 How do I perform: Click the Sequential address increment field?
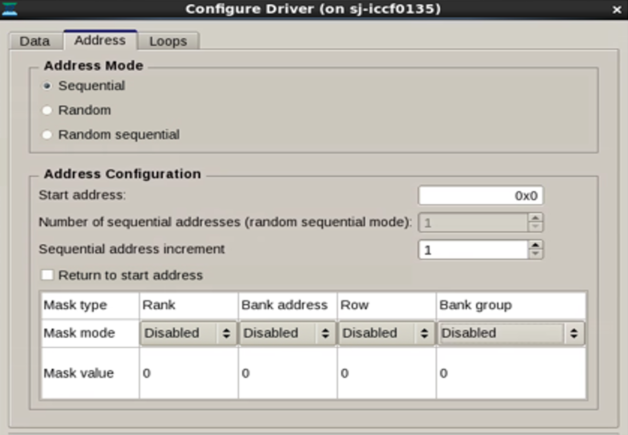(472, 249)
